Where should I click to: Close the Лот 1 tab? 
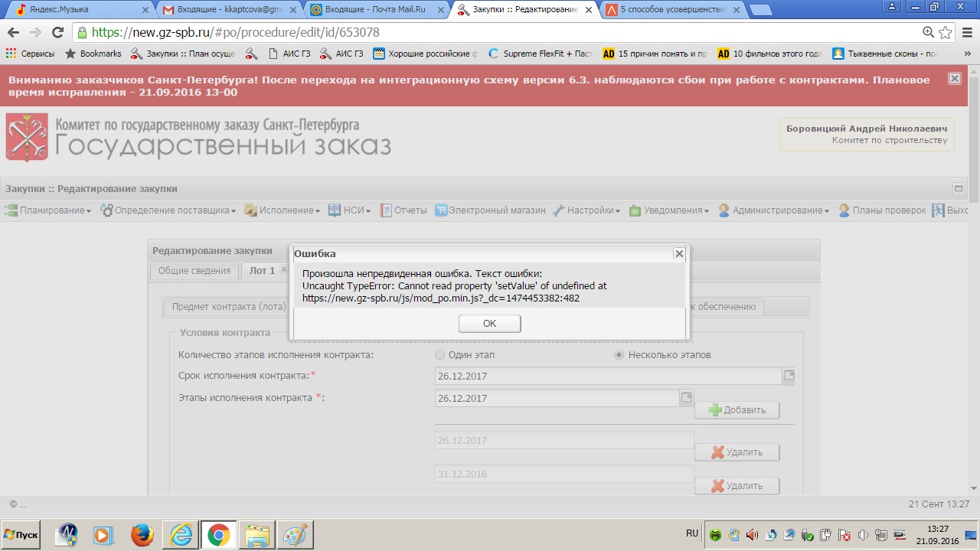coord(283,270)
